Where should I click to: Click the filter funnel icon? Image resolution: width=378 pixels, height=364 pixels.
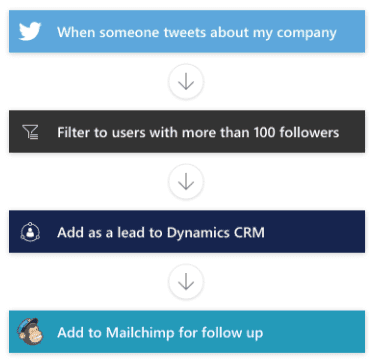30,132
